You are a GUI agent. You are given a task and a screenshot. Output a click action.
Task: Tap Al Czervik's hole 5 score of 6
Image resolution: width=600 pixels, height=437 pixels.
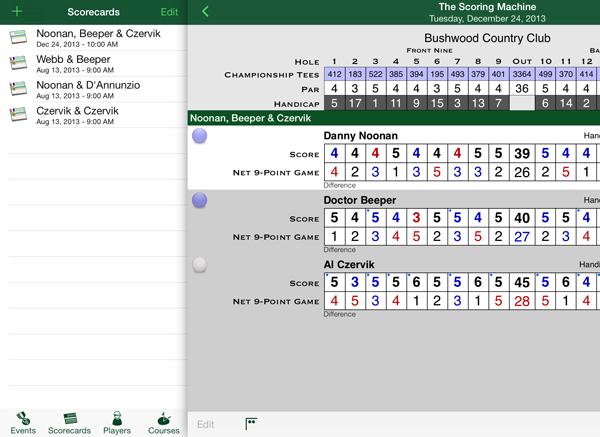416,282
